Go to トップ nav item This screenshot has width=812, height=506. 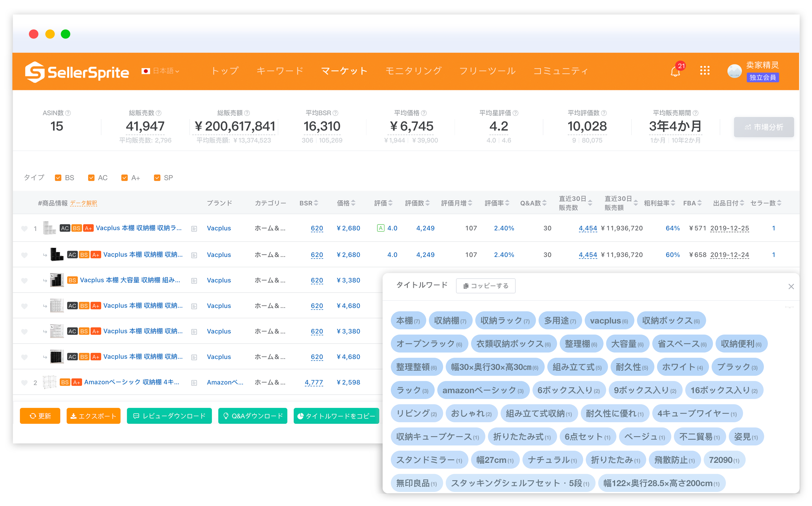(225, 71)
